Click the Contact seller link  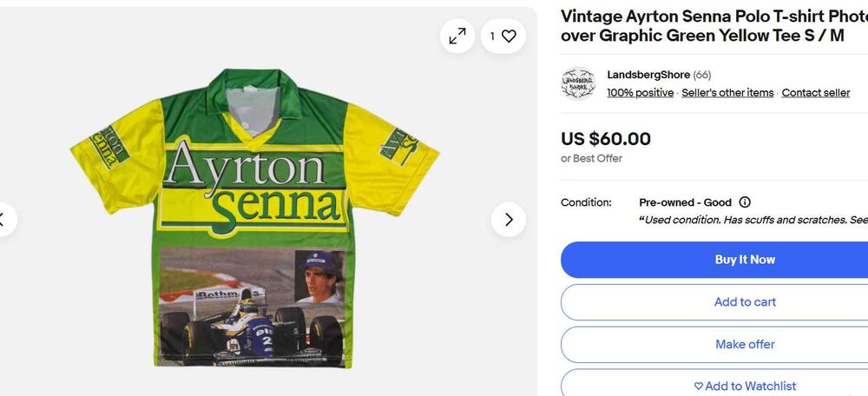[816, 93]
